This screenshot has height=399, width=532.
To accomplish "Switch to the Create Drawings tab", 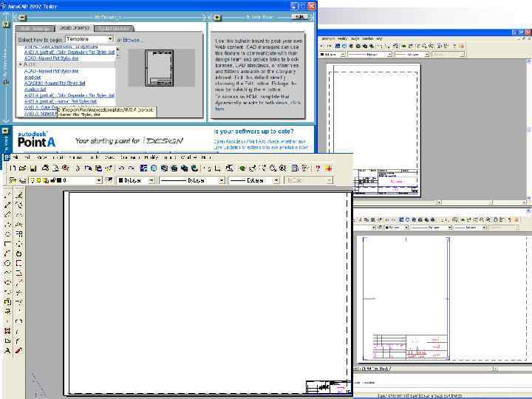I will (75, 28).
